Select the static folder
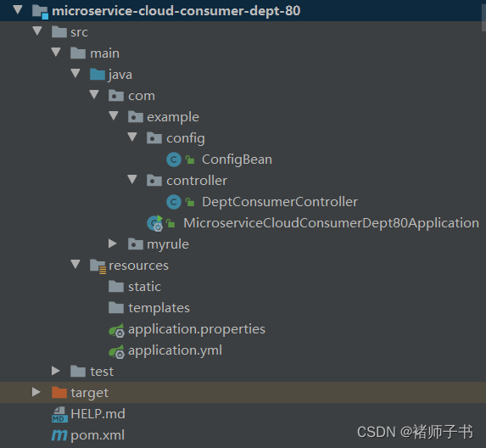Viewport: 486px width, 448px height. [x=144, y=287]
